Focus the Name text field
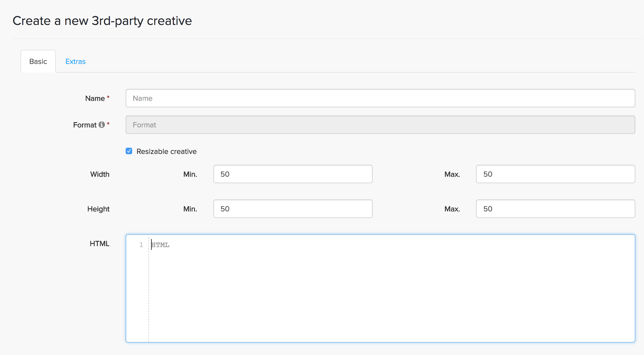 coord(380,98)
